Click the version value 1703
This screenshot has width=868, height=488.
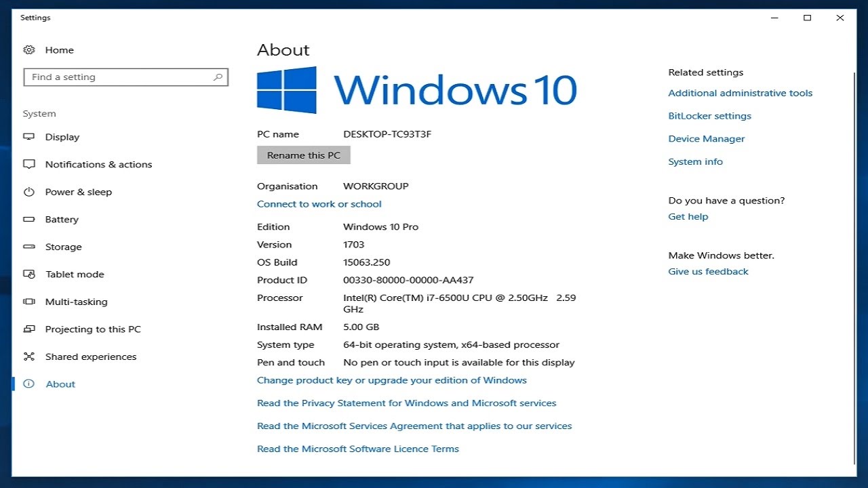354,245
